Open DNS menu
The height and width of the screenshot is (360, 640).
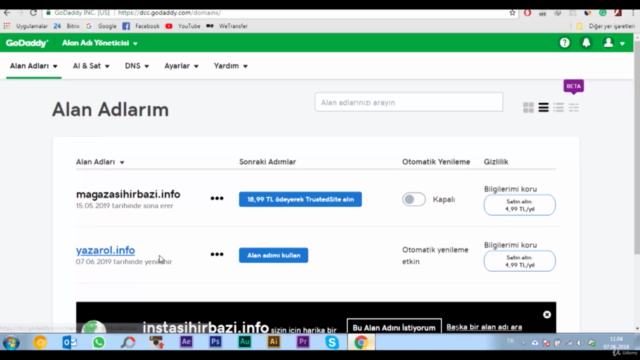click(137, 66)
